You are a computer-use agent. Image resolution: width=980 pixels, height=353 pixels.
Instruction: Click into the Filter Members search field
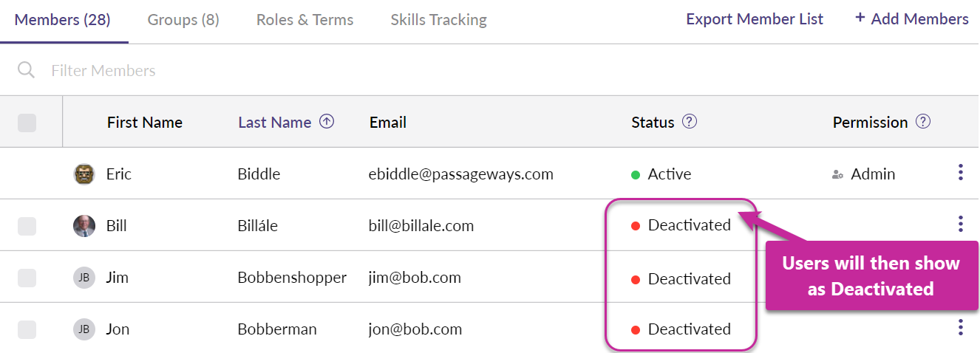[296, 71]
